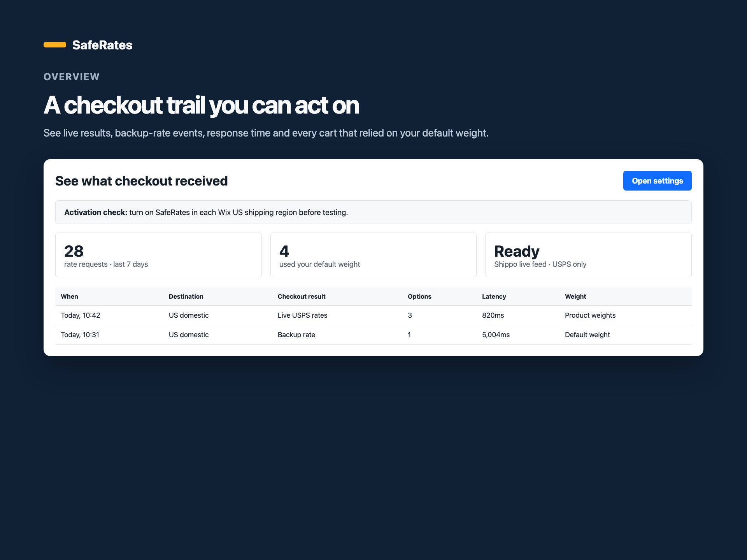Open the Ready Shippo live feed card
The height and width of the screenshot is (560, 747).
pos(588,255)
